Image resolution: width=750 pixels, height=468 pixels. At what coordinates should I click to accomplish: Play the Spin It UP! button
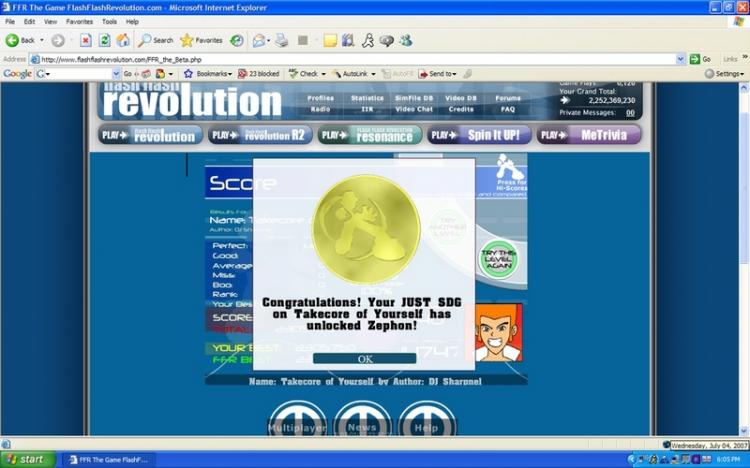pos(479,135)
